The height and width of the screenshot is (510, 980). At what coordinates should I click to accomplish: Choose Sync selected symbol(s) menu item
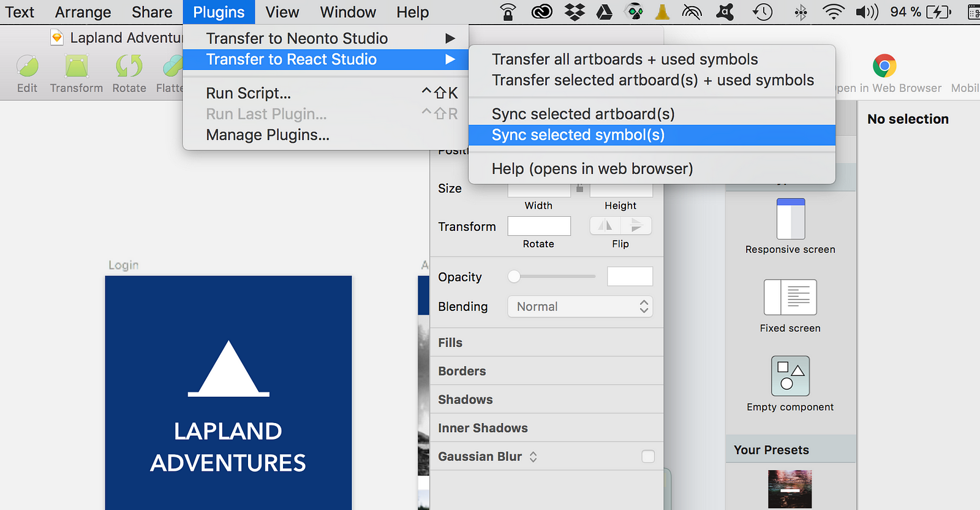tap(652, 135)
